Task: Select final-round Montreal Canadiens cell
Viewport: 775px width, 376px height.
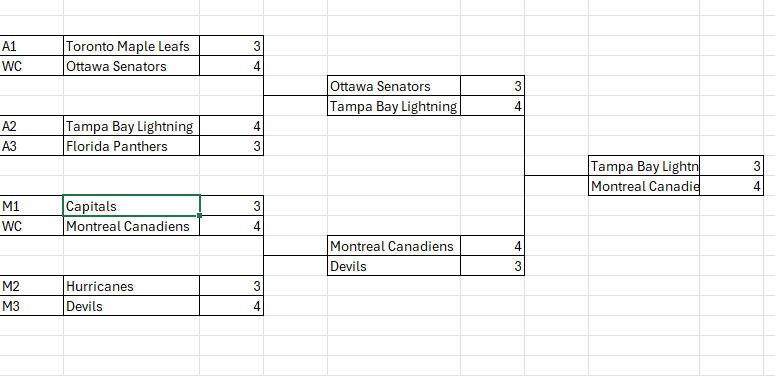Action: tap(644, 186)
